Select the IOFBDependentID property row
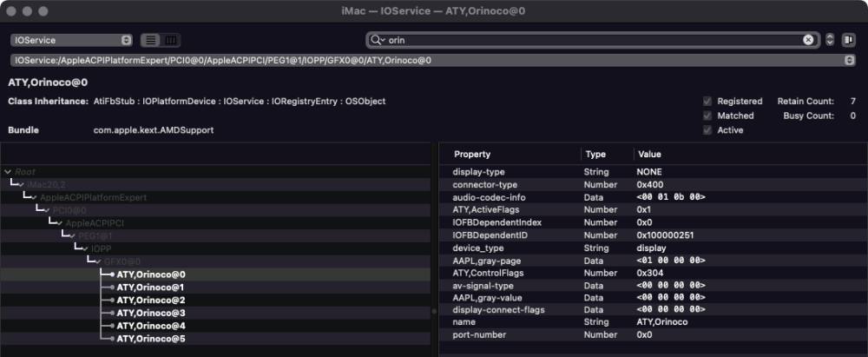The height and width of the screenshot is (357, 868). click(654, 235)
